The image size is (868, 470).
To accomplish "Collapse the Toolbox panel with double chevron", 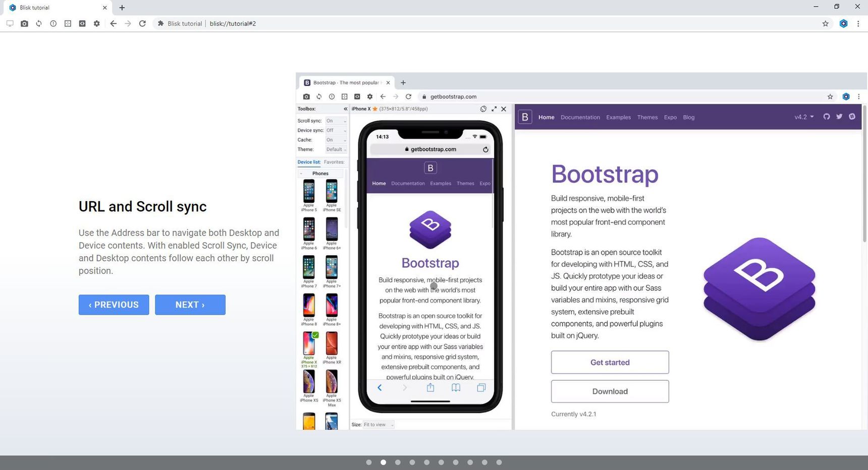I will (346, 109).
